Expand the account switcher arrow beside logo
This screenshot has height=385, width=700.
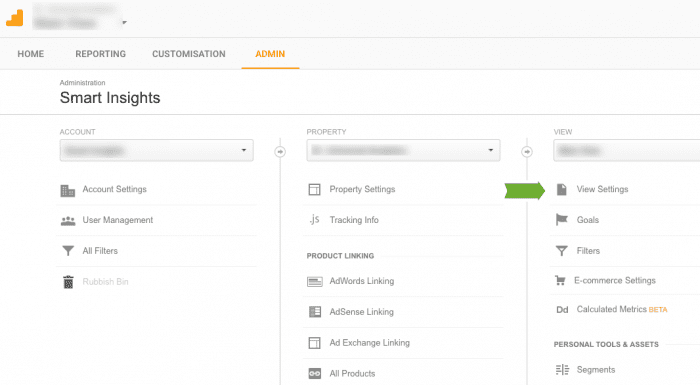pos(125,22)
